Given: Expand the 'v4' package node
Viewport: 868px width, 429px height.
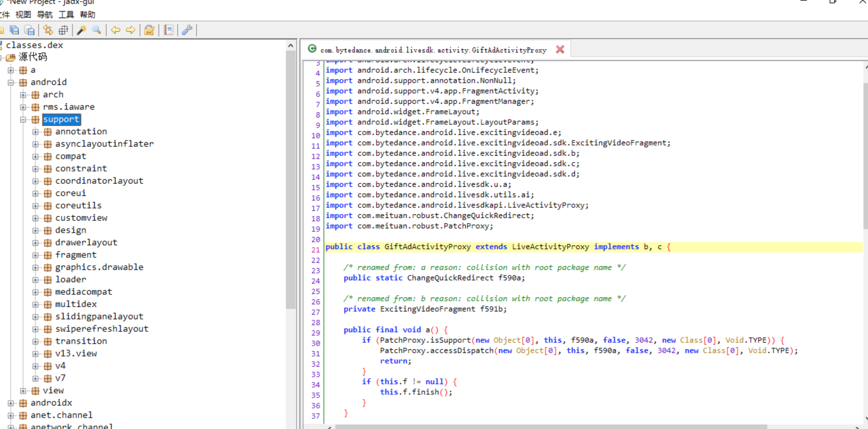Looking at the screenshot, I should click(x=35, y=366).
